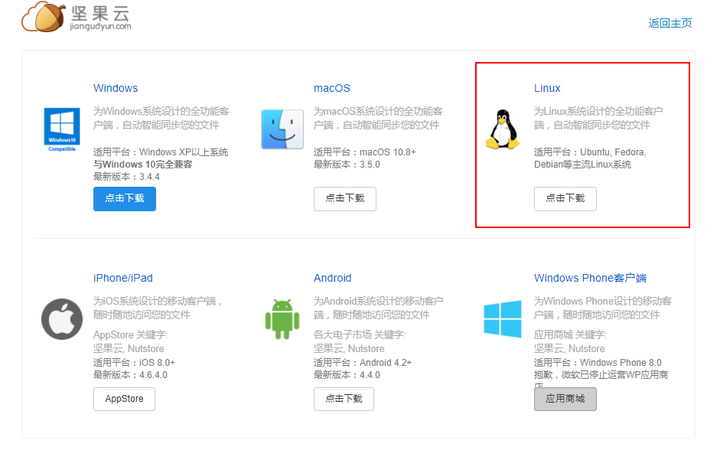Click the Windows 10 compatible logo icon
This screenshot has width=720, height=460.
(x=62, y=129)
